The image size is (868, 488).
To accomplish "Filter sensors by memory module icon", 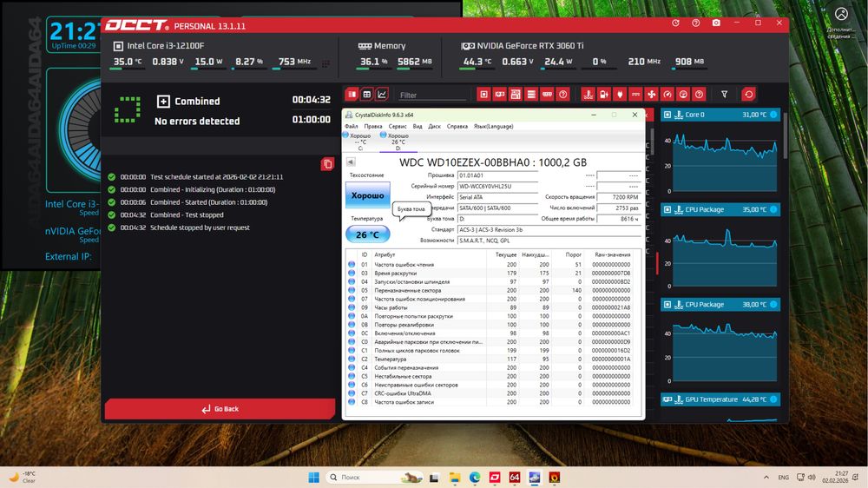I will click(548, 95).
